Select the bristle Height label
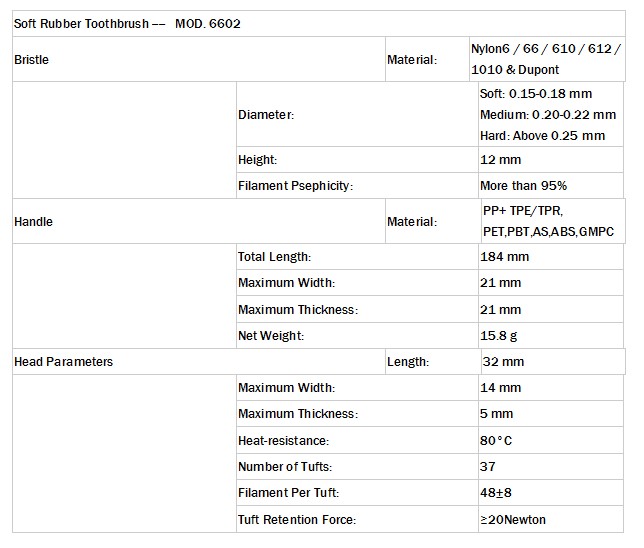 (x=258, y=160)
